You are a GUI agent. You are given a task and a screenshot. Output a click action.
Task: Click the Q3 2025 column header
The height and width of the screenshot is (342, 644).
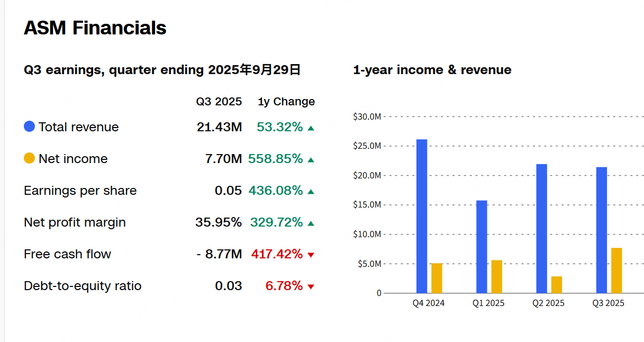click(219, 102)
